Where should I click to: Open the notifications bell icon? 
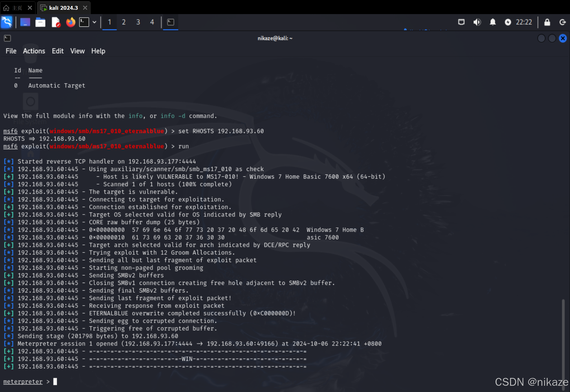[493, 22]
